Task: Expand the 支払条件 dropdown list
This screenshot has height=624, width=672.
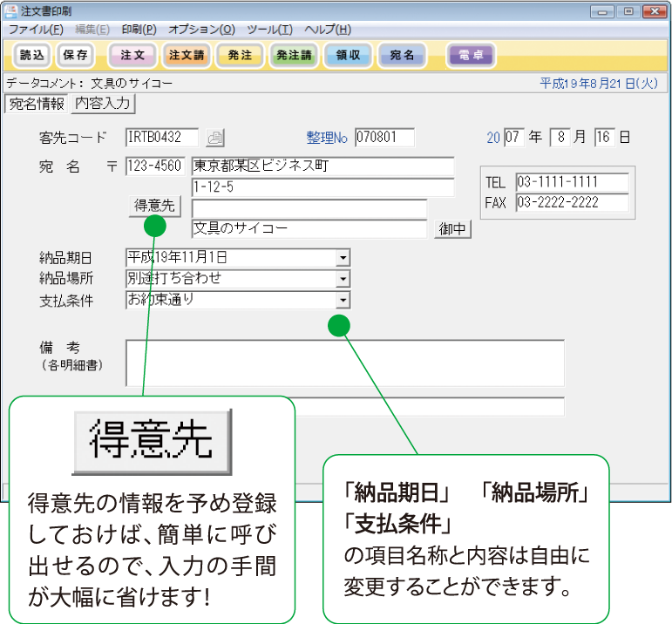Action: coord(343,300)
